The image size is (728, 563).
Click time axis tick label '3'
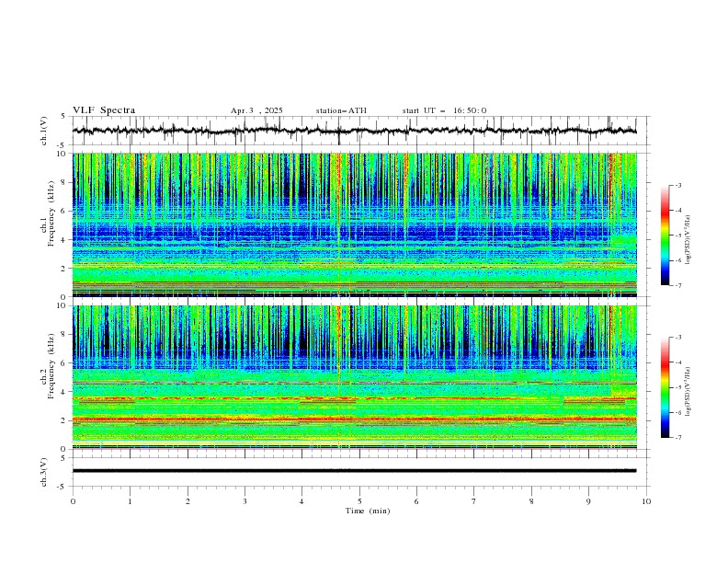click(245, 501)
